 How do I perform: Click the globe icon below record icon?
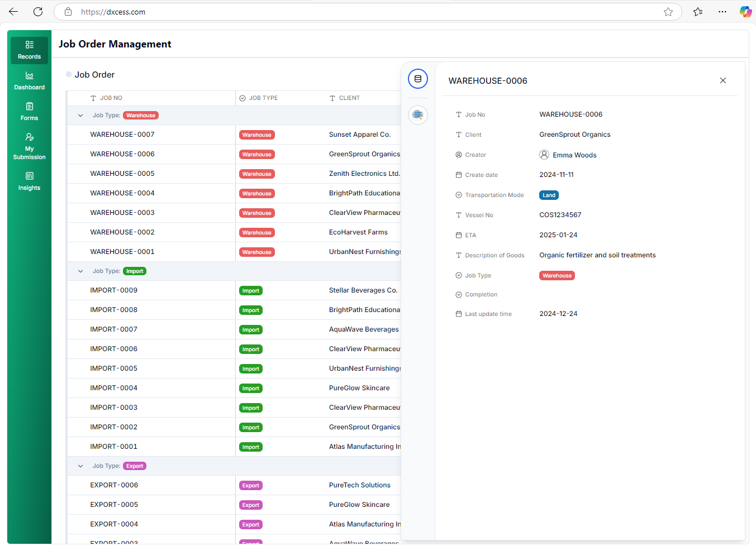click(x=417, y=115)
